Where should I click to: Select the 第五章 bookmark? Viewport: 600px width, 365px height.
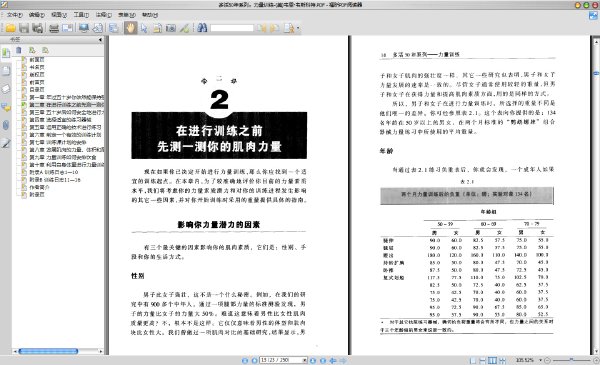point(65,127)
